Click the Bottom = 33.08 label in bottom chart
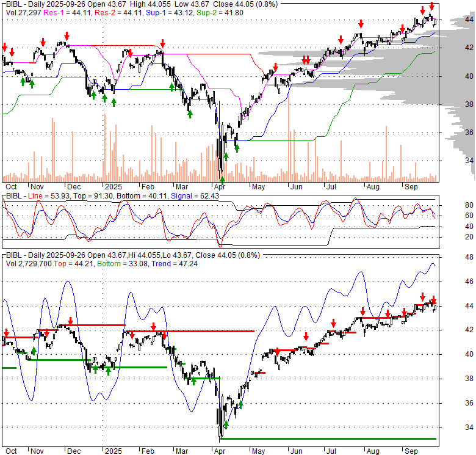 coord(122,264)
